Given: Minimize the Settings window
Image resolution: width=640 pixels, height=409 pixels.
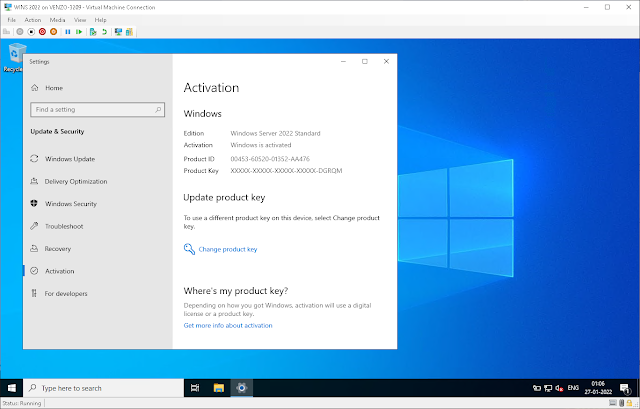Looking at the screenshot, I should [x=343, y=61].
